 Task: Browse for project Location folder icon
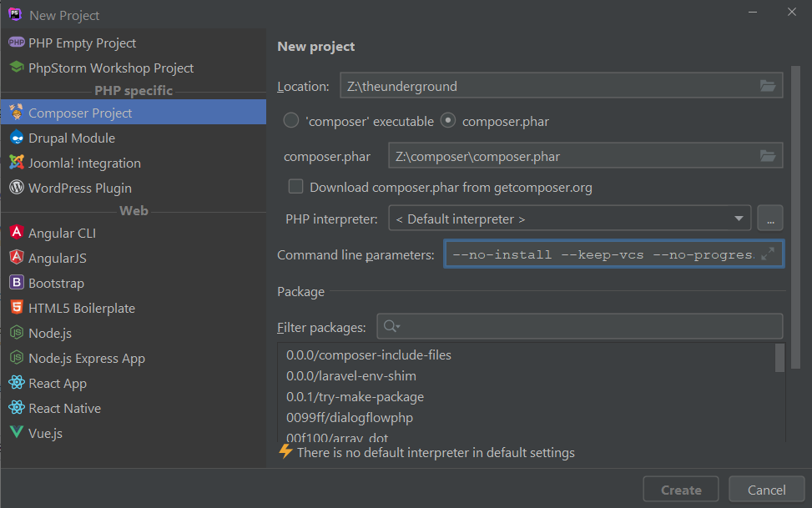(x=768, y=86)
